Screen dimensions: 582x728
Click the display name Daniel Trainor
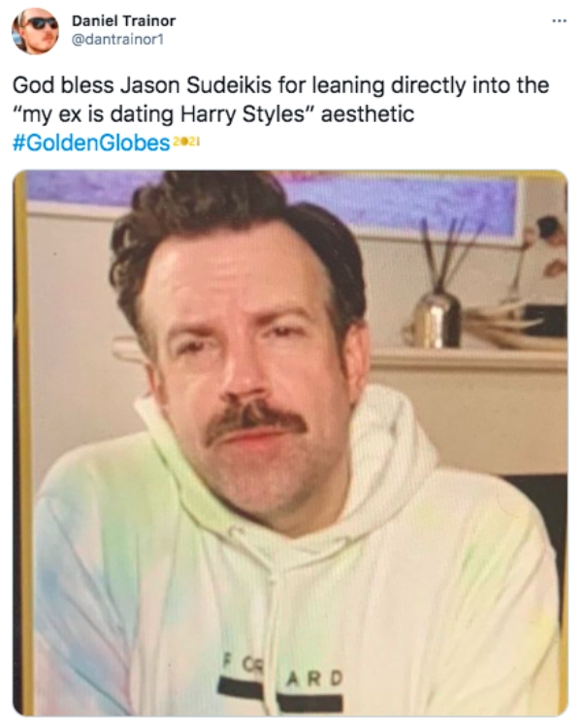123,21
